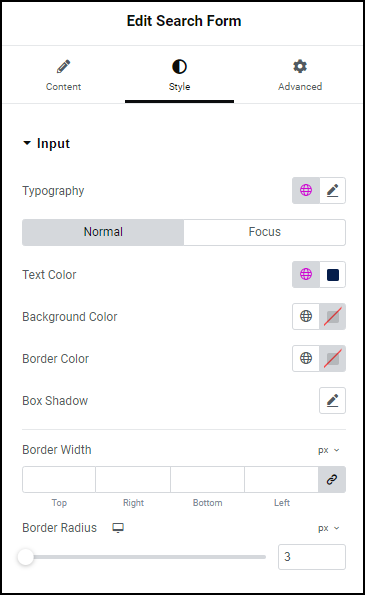Select the Normal state toggle
The height and width of the screenshot is (595, 365).
(103, 232)
